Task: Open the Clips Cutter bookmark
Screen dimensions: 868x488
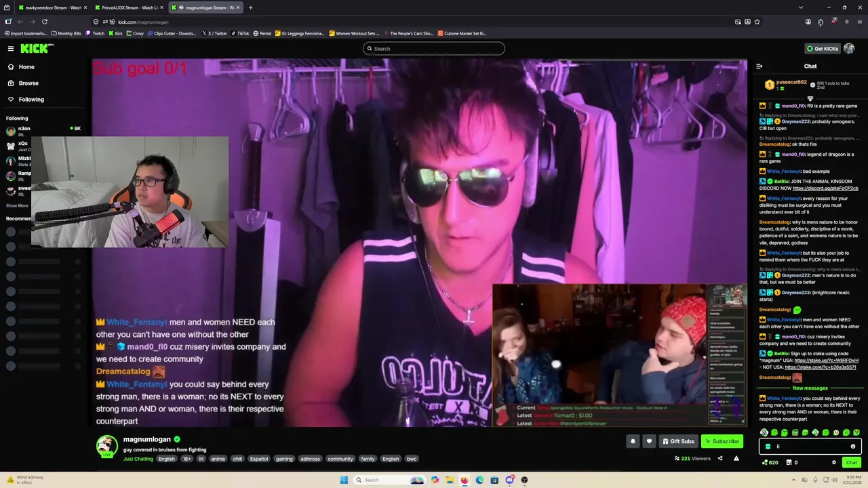Action: [x=172, y=33]
